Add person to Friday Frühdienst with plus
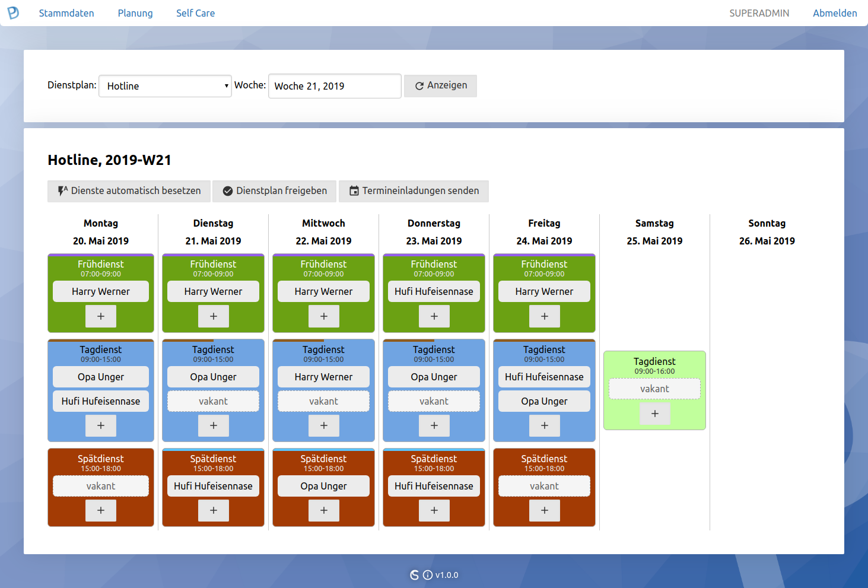 545,316
